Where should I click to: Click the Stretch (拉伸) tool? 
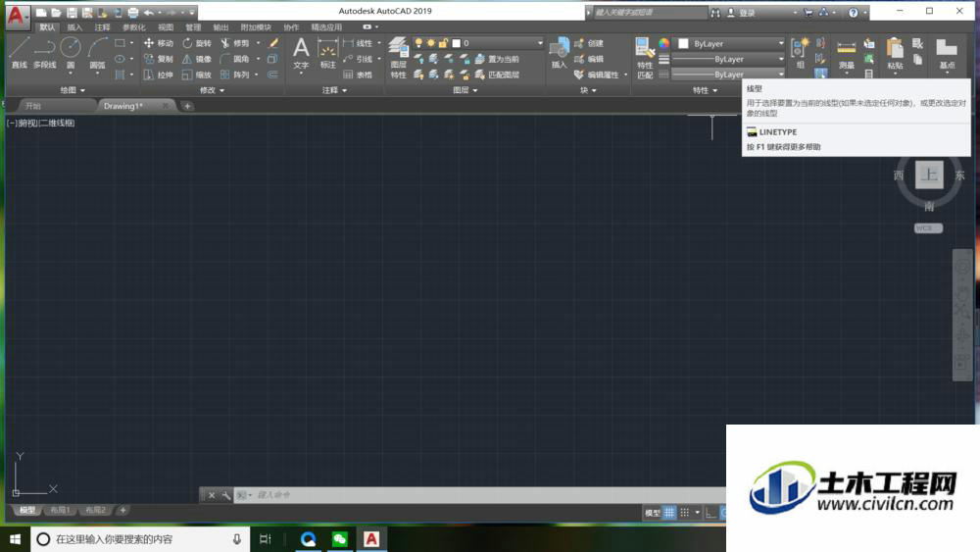(158, 75)
